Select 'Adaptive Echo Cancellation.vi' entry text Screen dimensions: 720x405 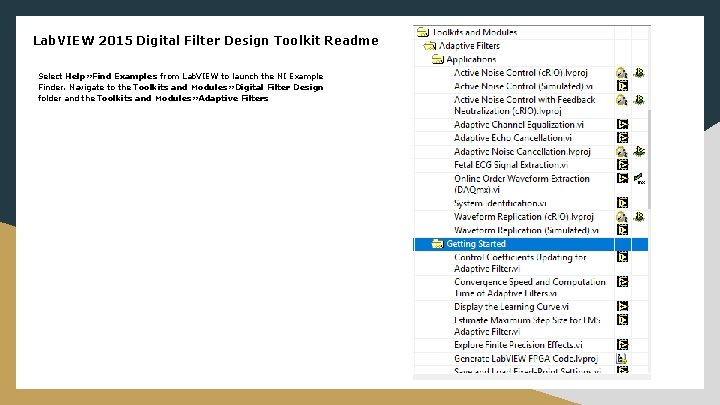coord(512,138)
